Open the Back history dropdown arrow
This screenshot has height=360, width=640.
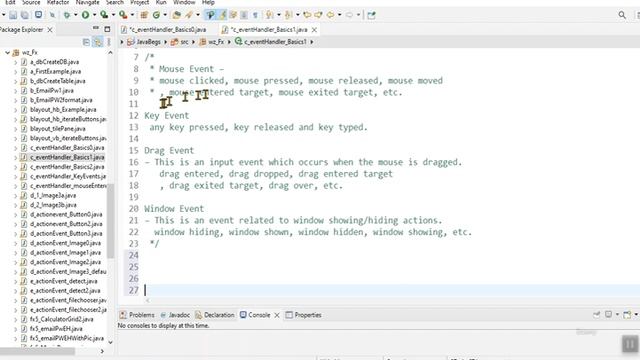pos(339,15)
